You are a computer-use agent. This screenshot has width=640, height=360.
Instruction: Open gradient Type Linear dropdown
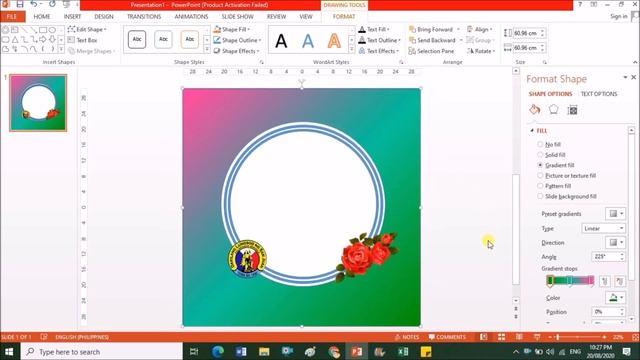point(603,228)
